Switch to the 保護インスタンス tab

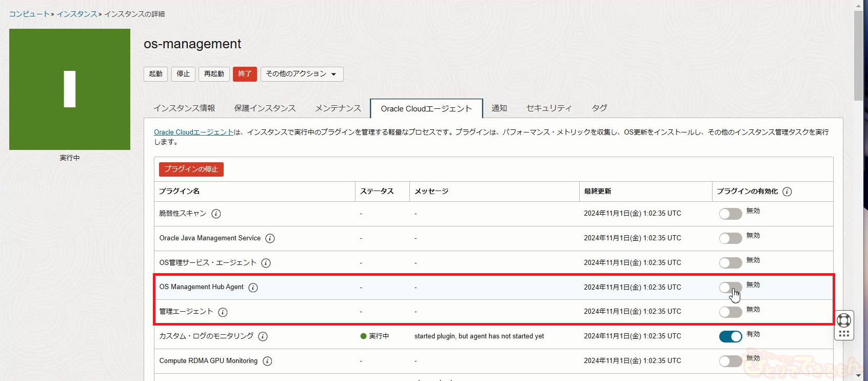265,108
